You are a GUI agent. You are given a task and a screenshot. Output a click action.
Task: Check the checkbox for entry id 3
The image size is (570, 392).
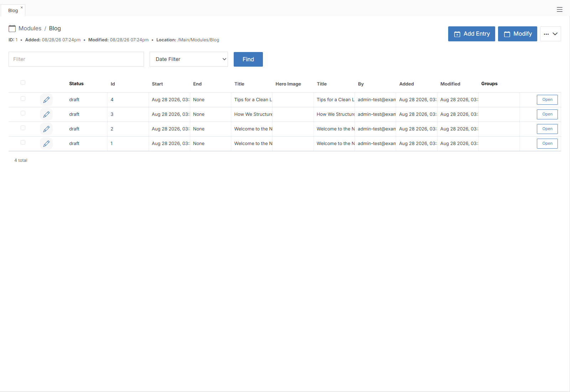click(x=23, y=113)
